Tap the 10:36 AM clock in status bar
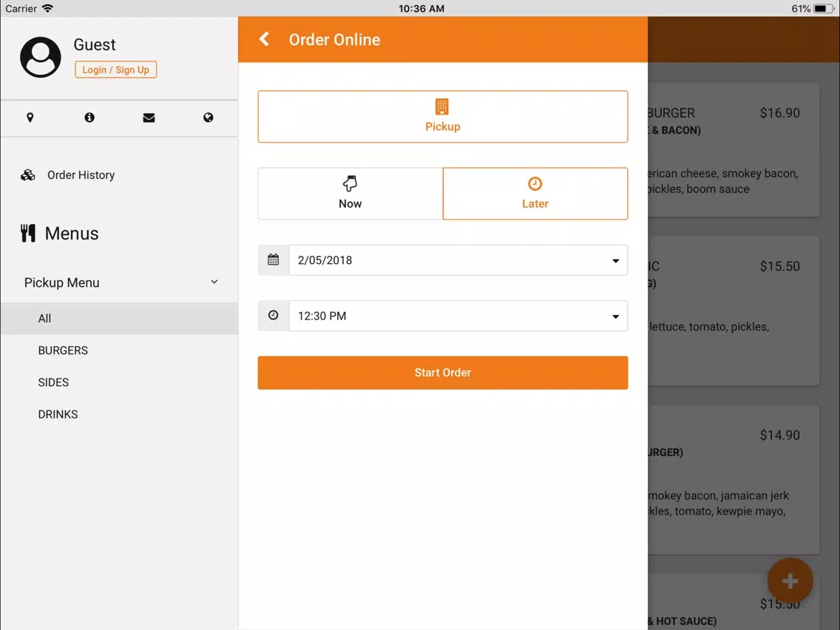 (421, 9)
